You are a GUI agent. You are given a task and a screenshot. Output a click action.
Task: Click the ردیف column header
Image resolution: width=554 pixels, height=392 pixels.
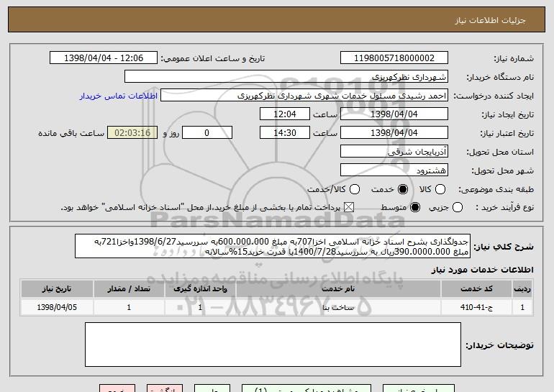(x=522, y=289)
